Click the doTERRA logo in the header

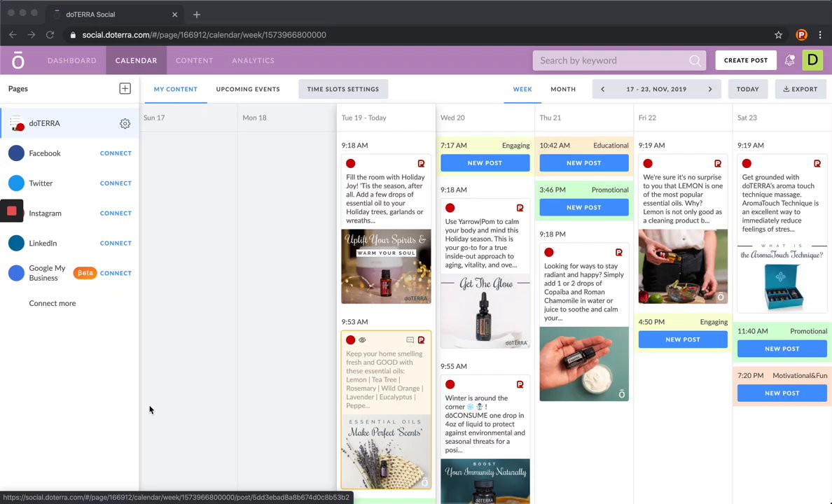click(18, 60)
